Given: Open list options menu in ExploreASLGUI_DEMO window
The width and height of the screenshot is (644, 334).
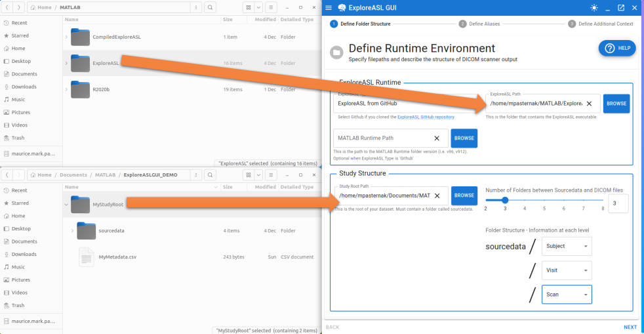Looking at the screenshot, I should coord(271,175).
